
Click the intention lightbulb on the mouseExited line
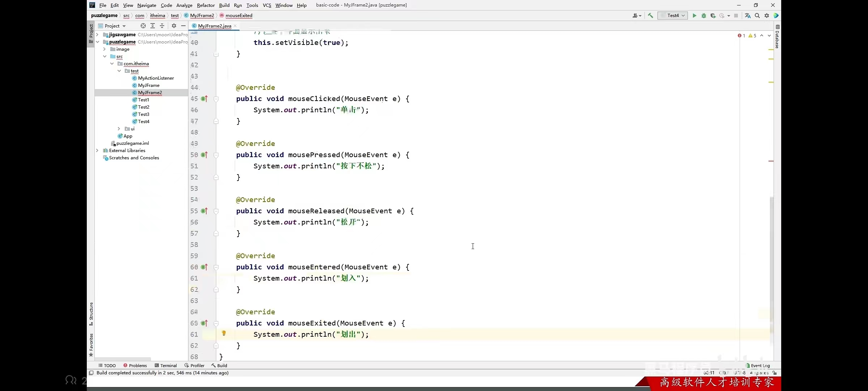pos(224,333)
